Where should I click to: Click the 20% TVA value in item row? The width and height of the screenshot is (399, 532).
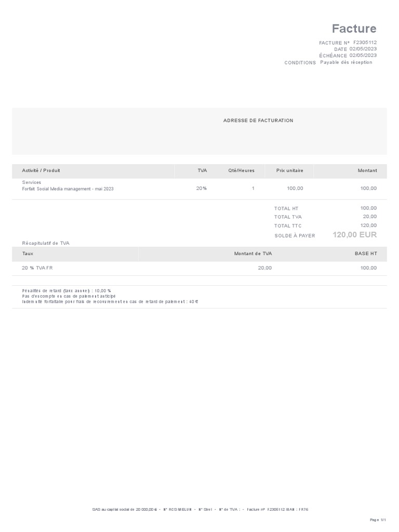coord(201,189)
